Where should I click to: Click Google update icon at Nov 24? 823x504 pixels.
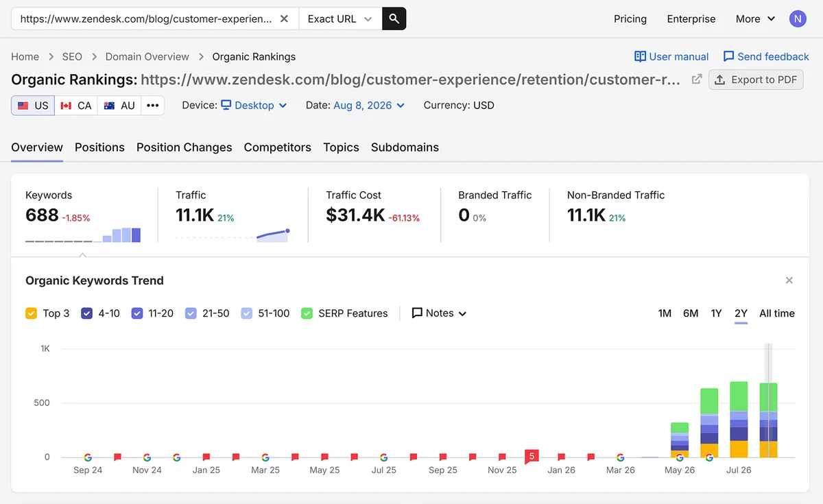pyautogui.click(x=147, y=457)
